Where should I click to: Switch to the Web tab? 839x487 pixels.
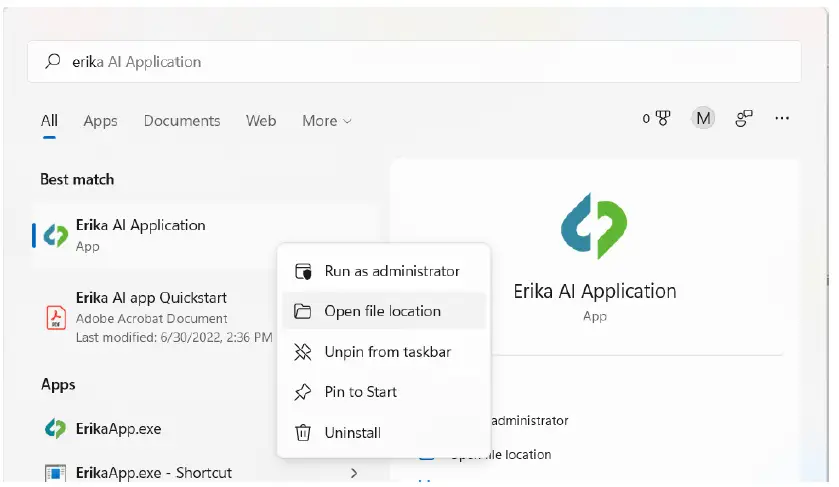point(261,120)
